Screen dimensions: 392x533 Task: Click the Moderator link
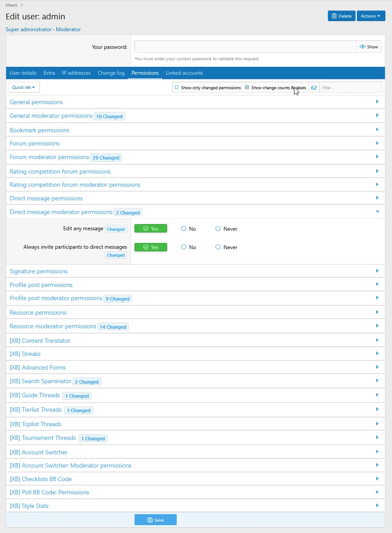pyautogui.click(x=68, y=29)
